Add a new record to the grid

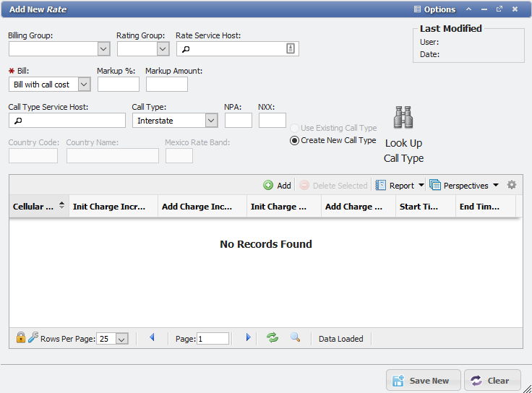(278, 186)
